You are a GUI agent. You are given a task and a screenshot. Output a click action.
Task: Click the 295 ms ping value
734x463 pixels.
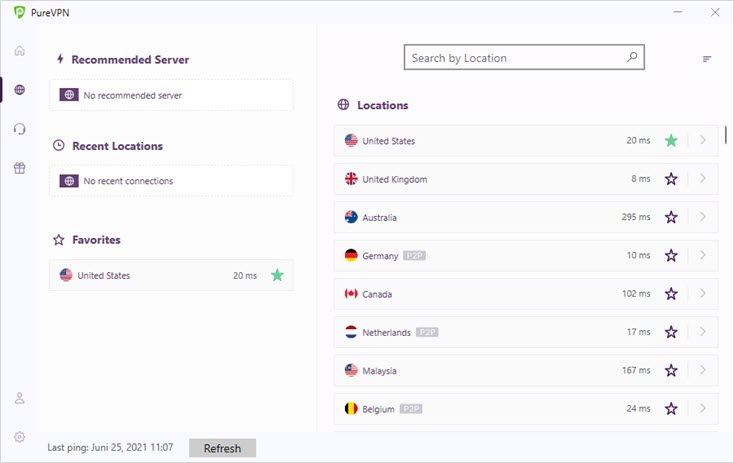coord(636,217)
